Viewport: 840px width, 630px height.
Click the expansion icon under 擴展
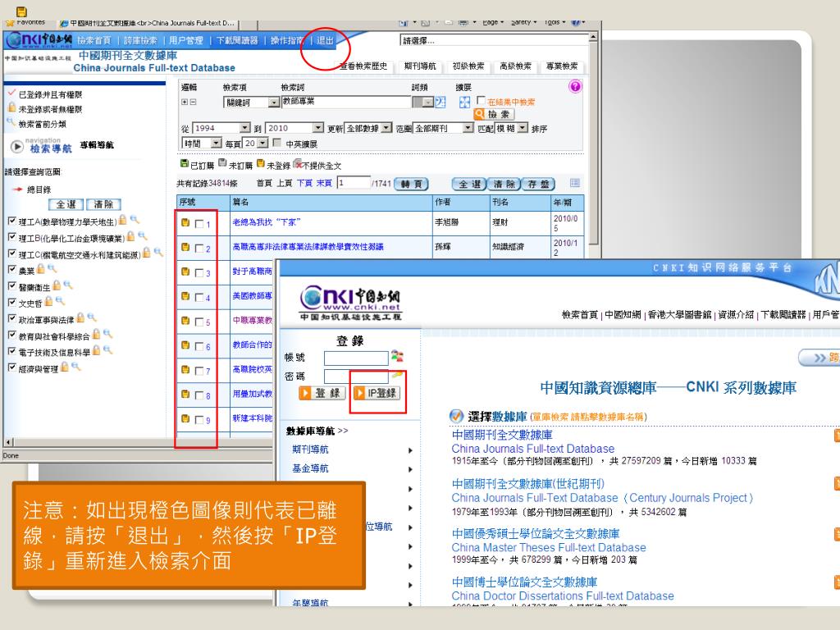click(x=464, y=102)
